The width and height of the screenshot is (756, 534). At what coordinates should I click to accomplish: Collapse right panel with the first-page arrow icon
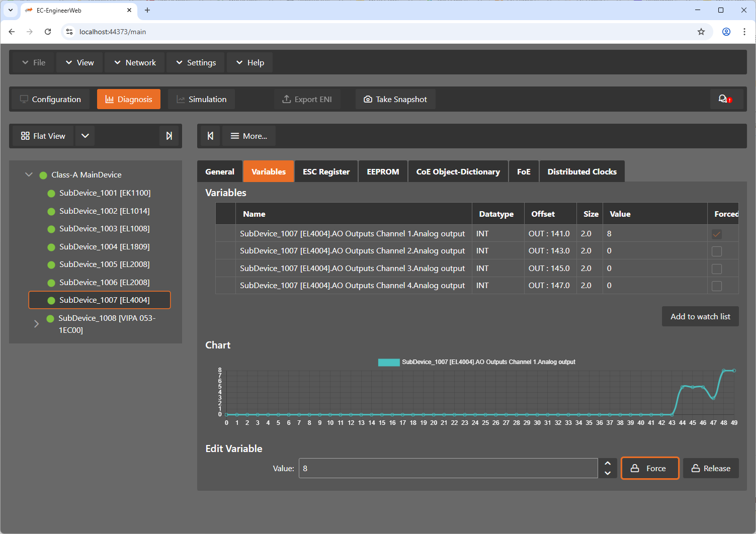[210, 136]
